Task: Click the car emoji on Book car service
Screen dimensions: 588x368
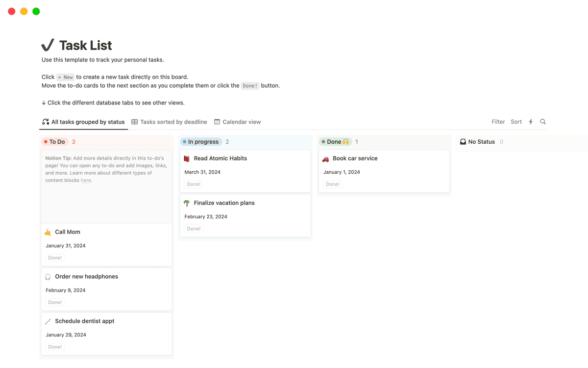Action: point(325,158)
